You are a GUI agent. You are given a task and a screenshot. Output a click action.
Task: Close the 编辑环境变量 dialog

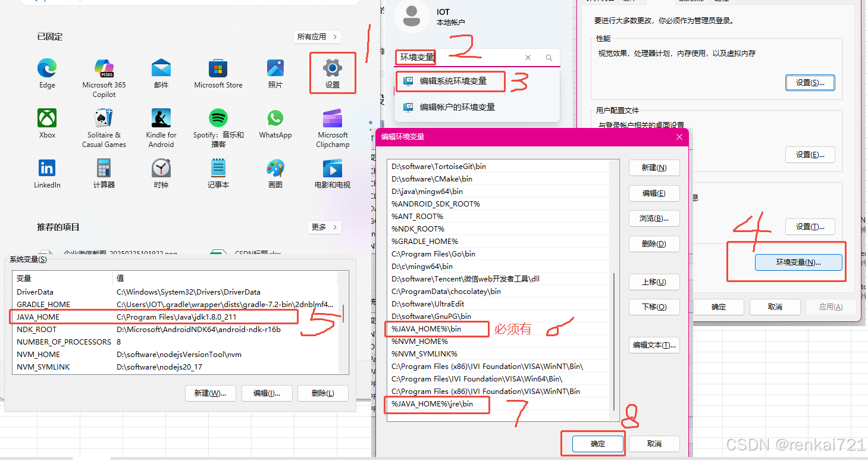(679, 137)
